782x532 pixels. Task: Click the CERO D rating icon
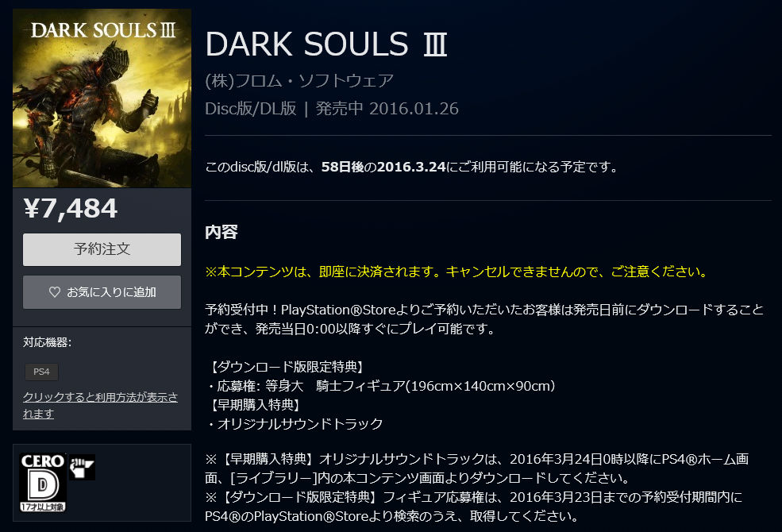(43, 483)
